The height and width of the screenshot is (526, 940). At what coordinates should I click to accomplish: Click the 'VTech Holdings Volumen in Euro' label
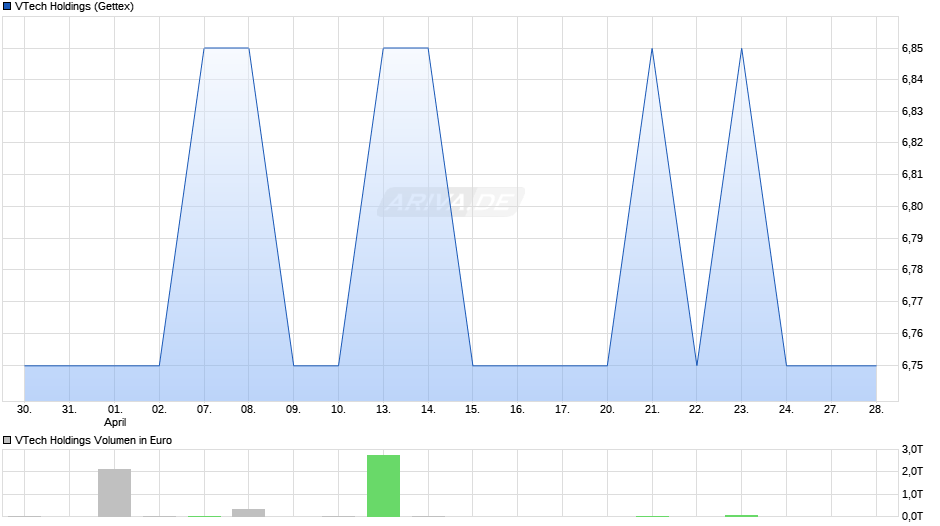[94, 440]
